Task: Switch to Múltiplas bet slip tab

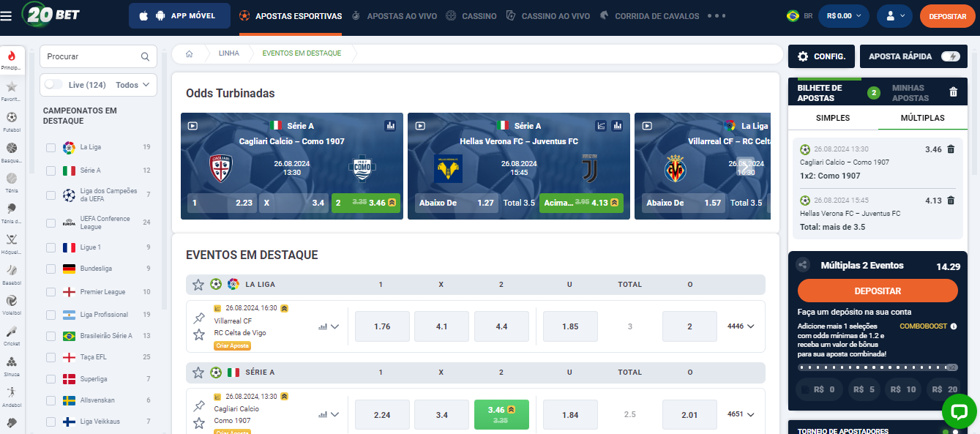Action: pyautogui.click(x=922, y=118)
